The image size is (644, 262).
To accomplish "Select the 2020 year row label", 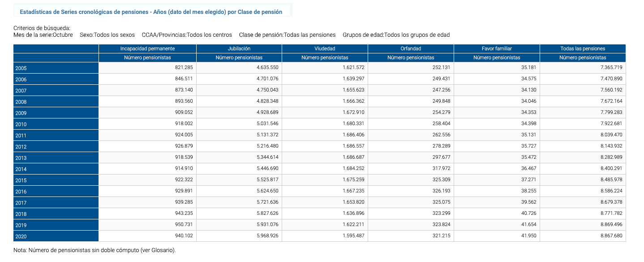I will click(21, 236).
